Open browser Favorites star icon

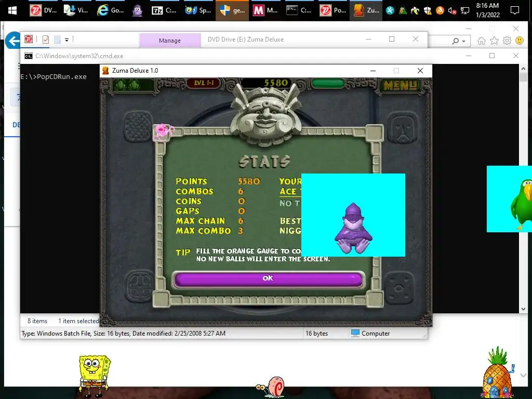click(x=495, y=41)
